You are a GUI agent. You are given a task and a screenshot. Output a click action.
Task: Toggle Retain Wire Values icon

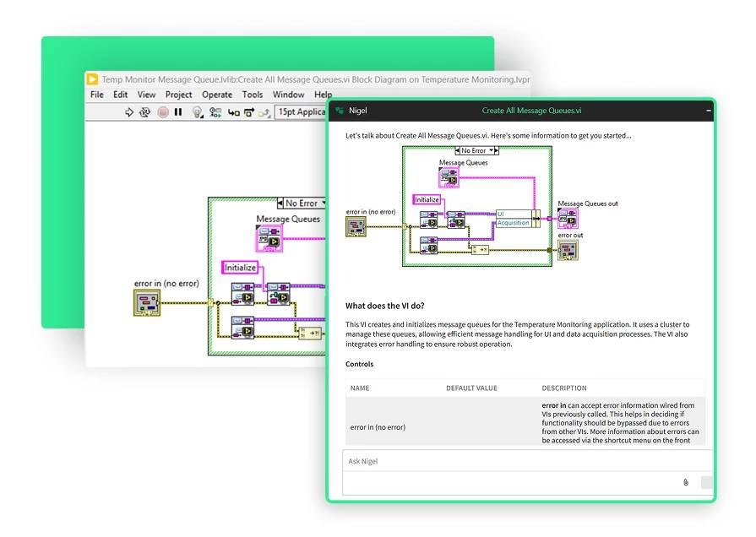pos(215,112)
